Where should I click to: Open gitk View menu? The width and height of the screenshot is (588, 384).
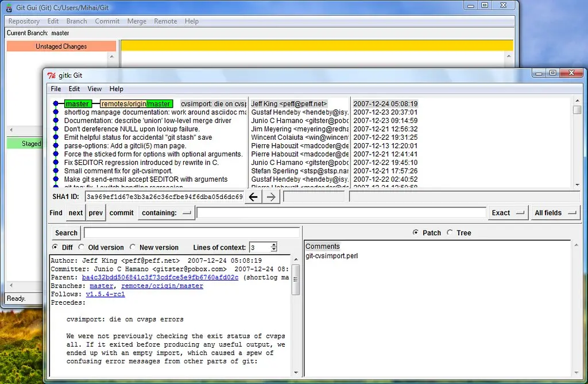(95, 89)
